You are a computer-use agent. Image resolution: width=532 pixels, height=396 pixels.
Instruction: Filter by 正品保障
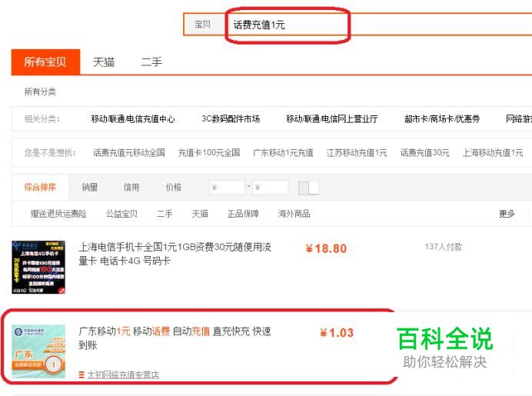(243, 214)
